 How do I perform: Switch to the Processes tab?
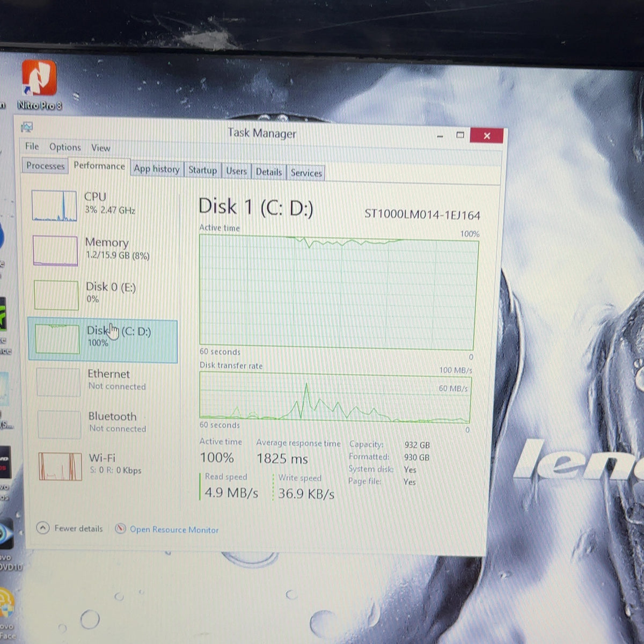point(46,166)
